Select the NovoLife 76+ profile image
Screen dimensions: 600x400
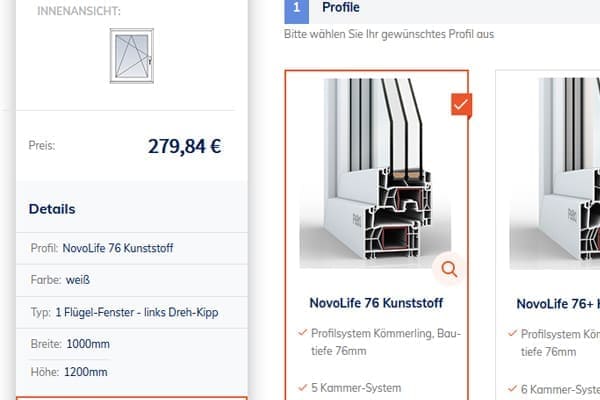tap(555, 173)
